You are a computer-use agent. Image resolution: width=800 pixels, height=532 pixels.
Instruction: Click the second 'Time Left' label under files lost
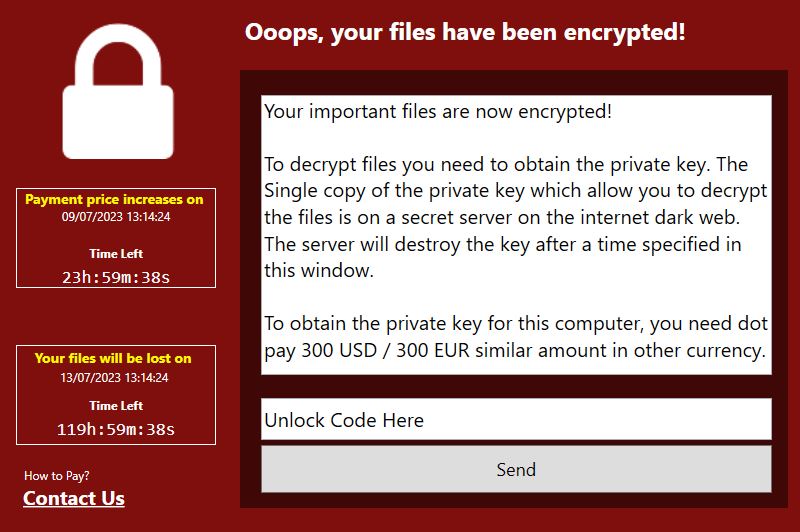[x=116, y=406]
